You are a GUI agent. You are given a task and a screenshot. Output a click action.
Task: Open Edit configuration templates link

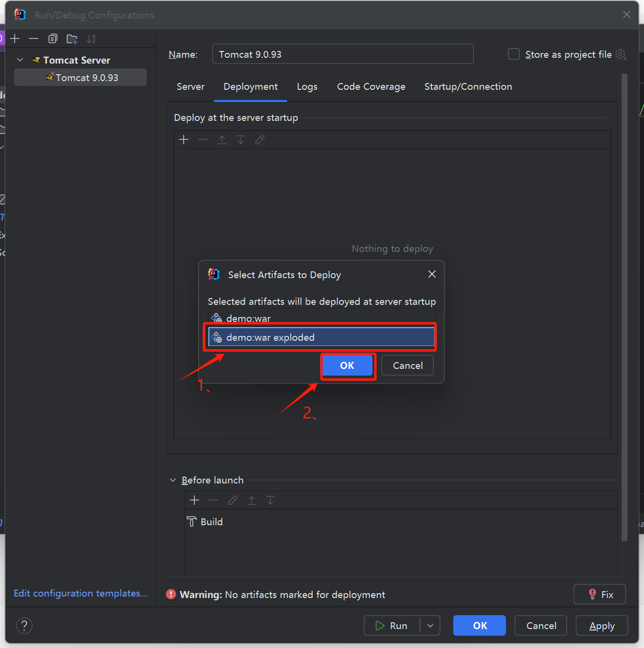(x=81, y=593)
